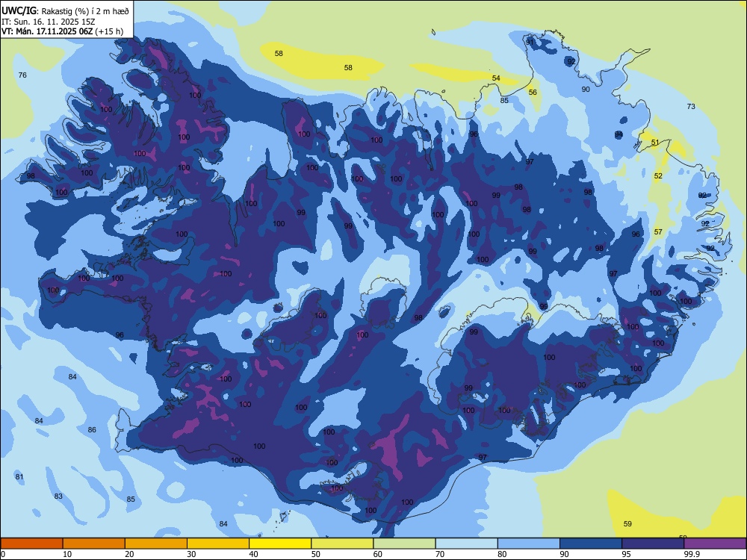Select the map humidity value '52'
Viewport: 747px width, 560px height.
(658, 175)
